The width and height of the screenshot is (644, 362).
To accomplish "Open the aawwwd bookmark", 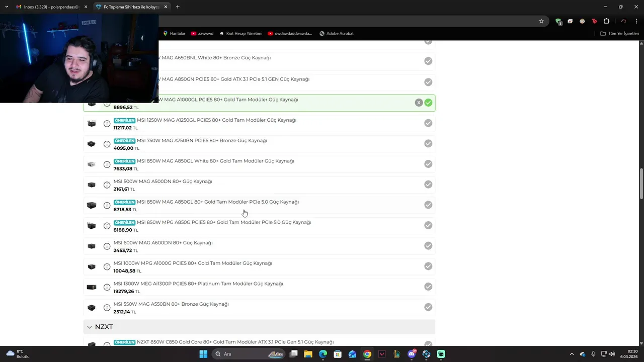I will point(202,33).
